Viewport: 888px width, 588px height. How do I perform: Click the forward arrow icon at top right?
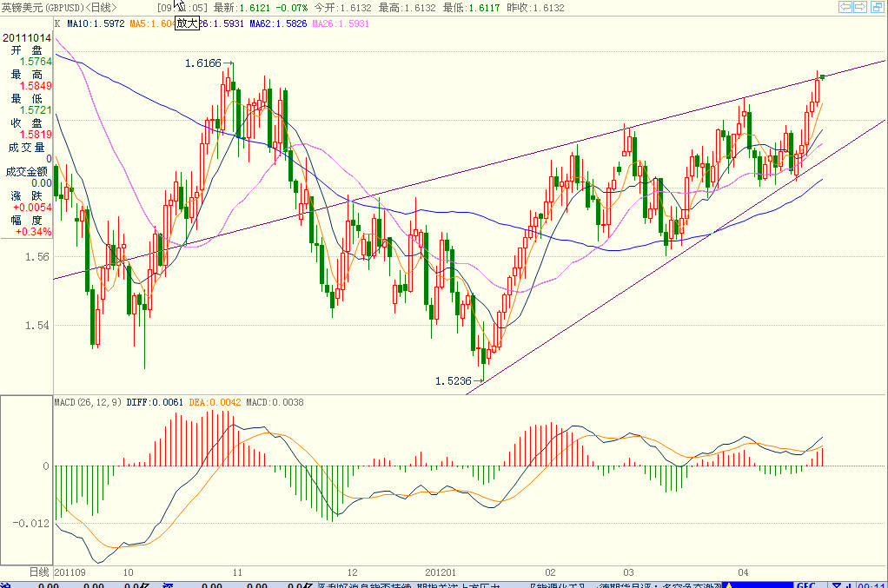[860, 7]
